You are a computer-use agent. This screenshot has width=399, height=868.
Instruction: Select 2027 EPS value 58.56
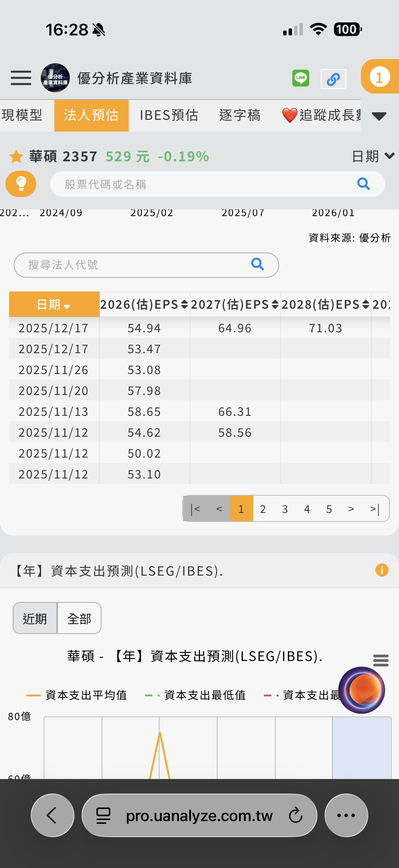pyautogui.click(x=235, y=432)
